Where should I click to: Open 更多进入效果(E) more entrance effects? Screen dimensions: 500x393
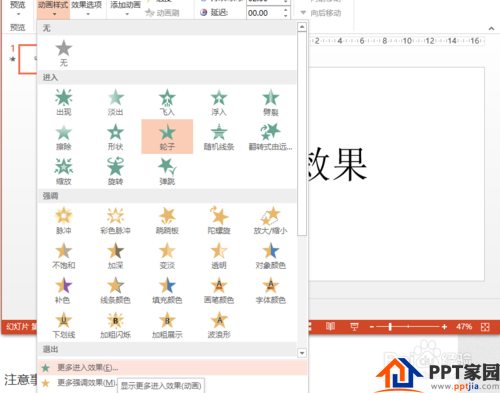tap(173, 368)
